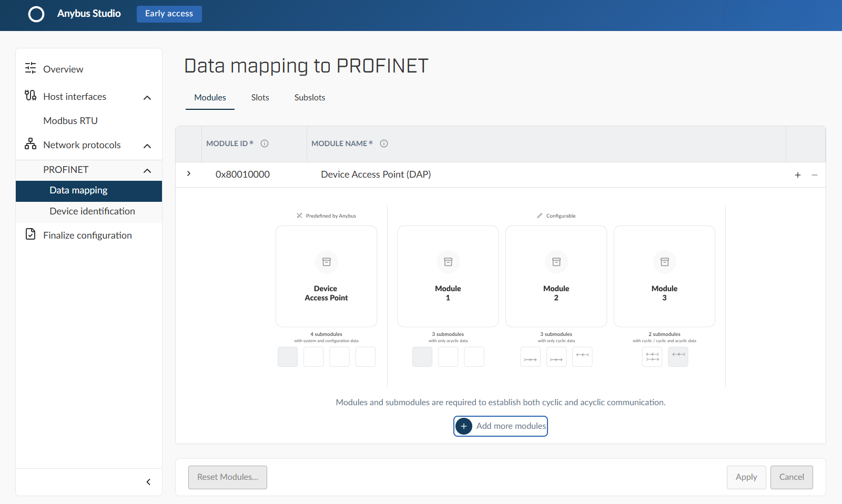Click the Configurable pencil icon
The image size is (842, 504).
(x=540, y=215)
